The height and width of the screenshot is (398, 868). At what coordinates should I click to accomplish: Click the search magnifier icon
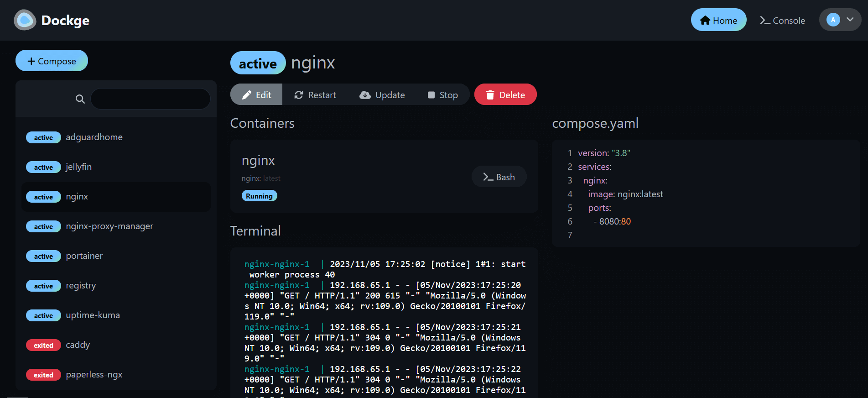pyautogui.click(x=80, y=99)
